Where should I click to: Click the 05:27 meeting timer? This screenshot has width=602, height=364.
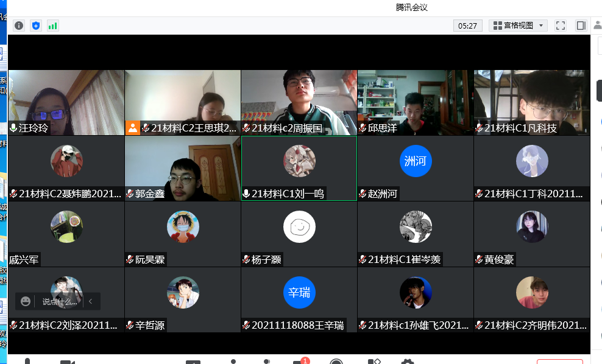click(x=467, y=26)
